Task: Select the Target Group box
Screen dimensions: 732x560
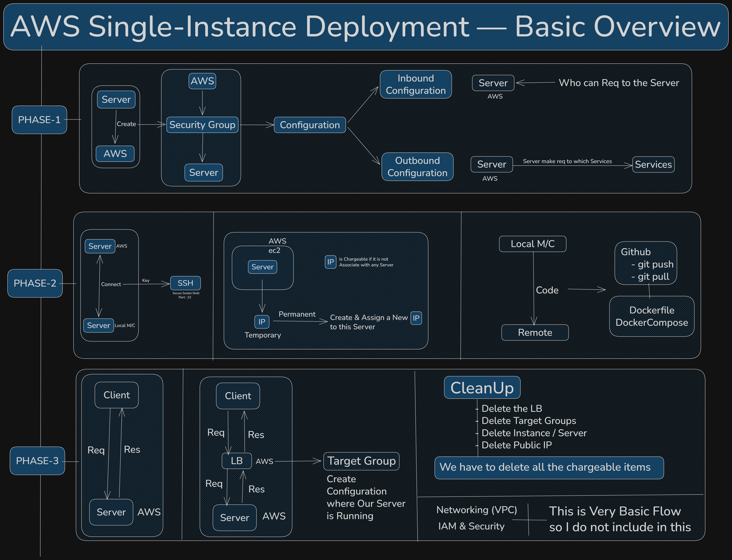Action: (x=362, y=461)
